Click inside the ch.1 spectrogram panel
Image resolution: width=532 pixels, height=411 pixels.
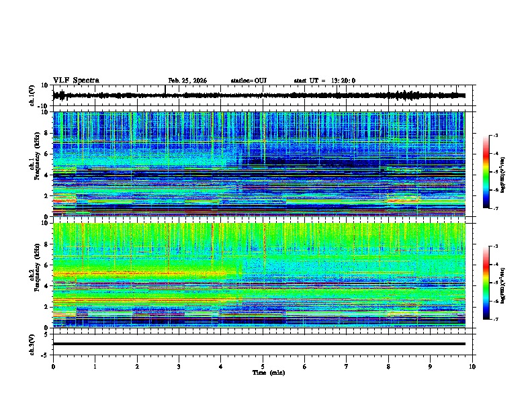259,164
